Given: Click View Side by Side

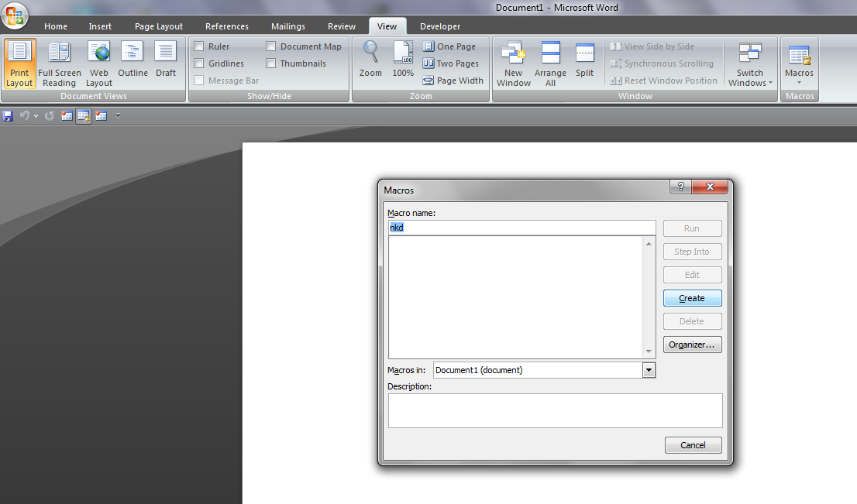Looking at the screenshot, I should coord(652,46).
